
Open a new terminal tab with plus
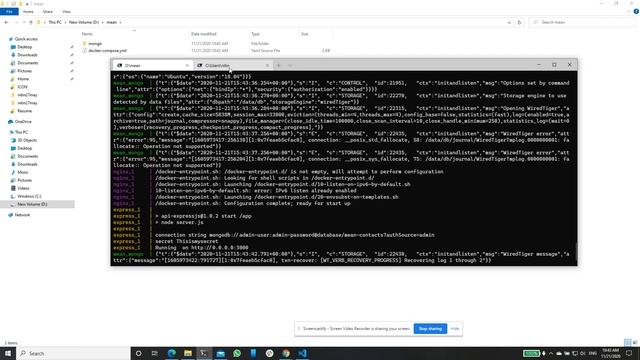coord(279,65)
